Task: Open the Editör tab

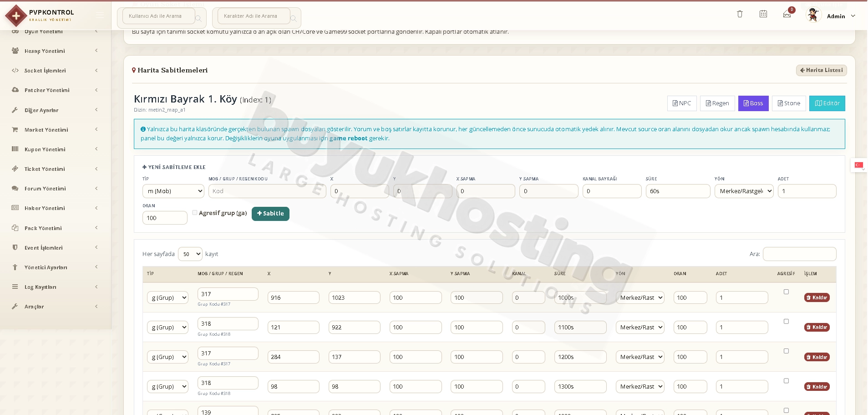Action: click(x=827, y=103)
